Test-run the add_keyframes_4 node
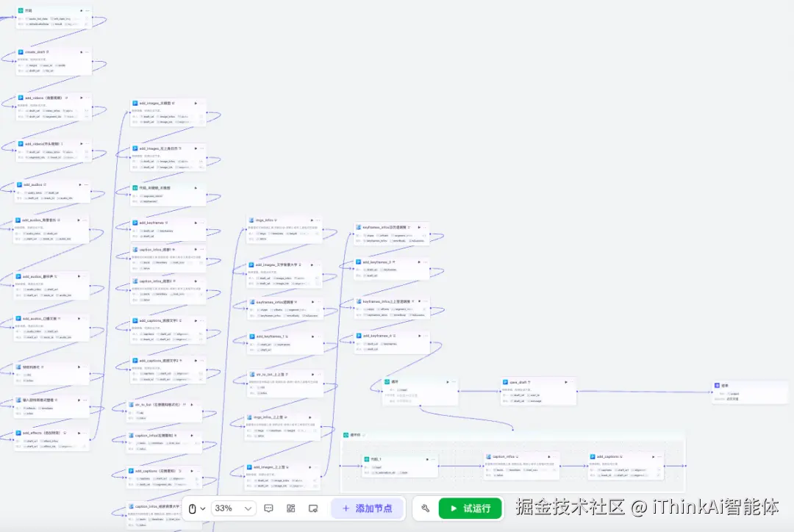Image resolution: width=794 pixels, height=532 pixels. tap(419, 336)
